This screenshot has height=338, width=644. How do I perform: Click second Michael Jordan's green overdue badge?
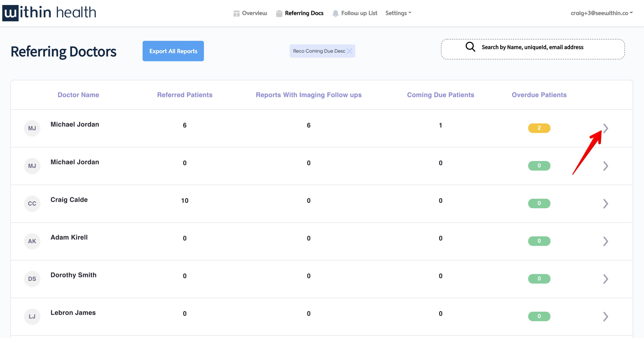pyautogui.click(x=539, y=166)
